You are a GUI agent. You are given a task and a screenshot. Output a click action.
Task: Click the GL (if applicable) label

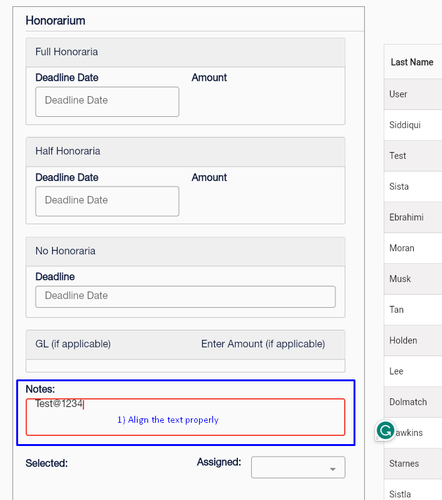[73, 344]
